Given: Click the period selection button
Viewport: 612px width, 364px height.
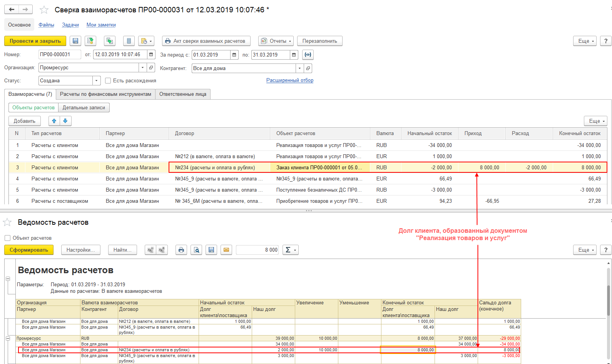Looking at the screenshot, I should pos(308,55).
